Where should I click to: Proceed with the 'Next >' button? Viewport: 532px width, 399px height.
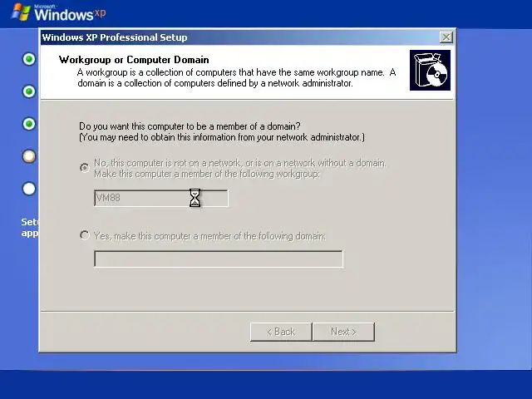click(x=343, y=332)
